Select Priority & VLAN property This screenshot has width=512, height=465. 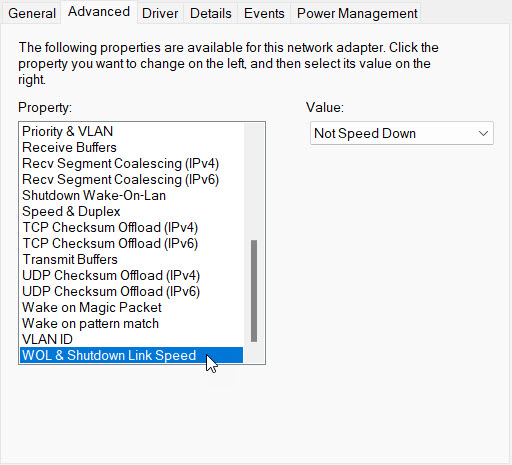point(132,131)
